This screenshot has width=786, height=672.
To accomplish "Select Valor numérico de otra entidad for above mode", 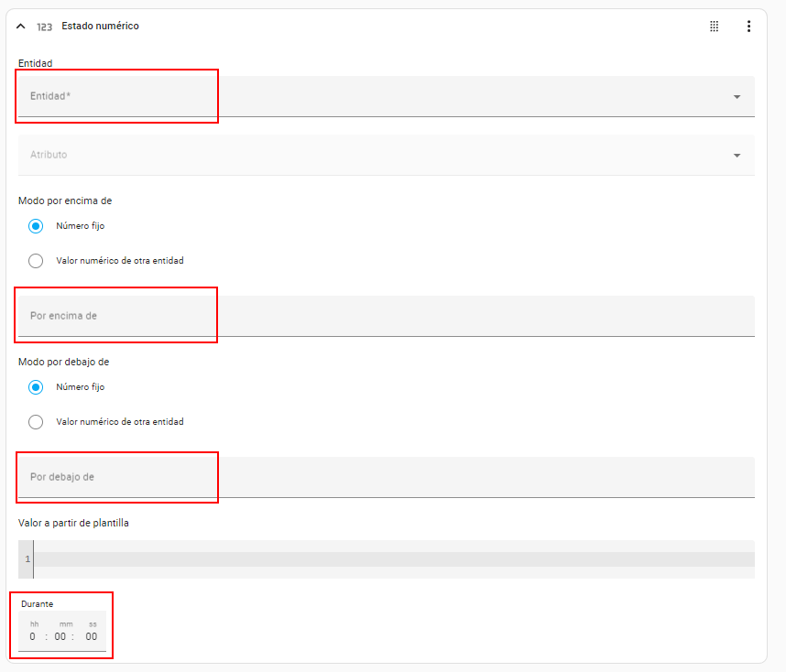I will click(x=36, y=261).
